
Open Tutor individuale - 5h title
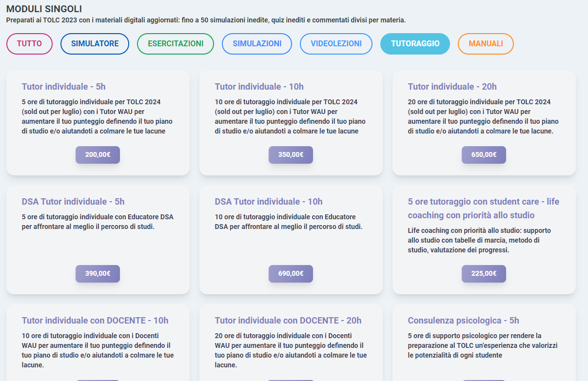64,87
